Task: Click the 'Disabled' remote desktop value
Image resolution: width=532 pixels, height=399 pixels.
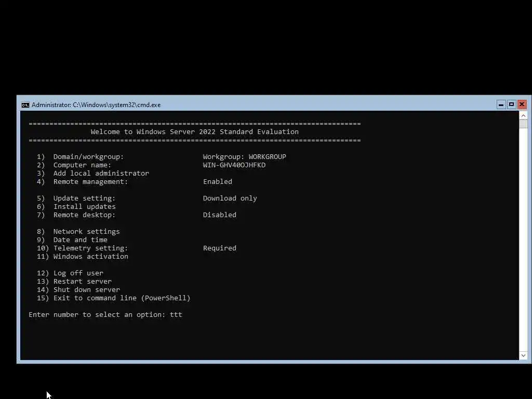Action: [x=220, y=215]
